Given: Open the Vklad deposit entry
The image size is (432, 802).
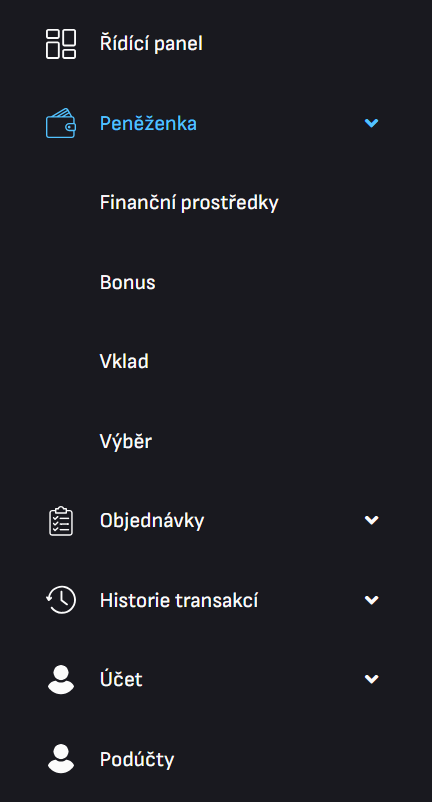Looking at the screenshot, I should coord(124,362).
